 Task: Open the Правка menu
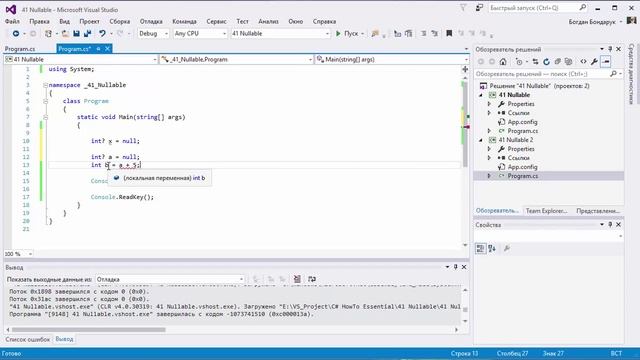[39, 22]
